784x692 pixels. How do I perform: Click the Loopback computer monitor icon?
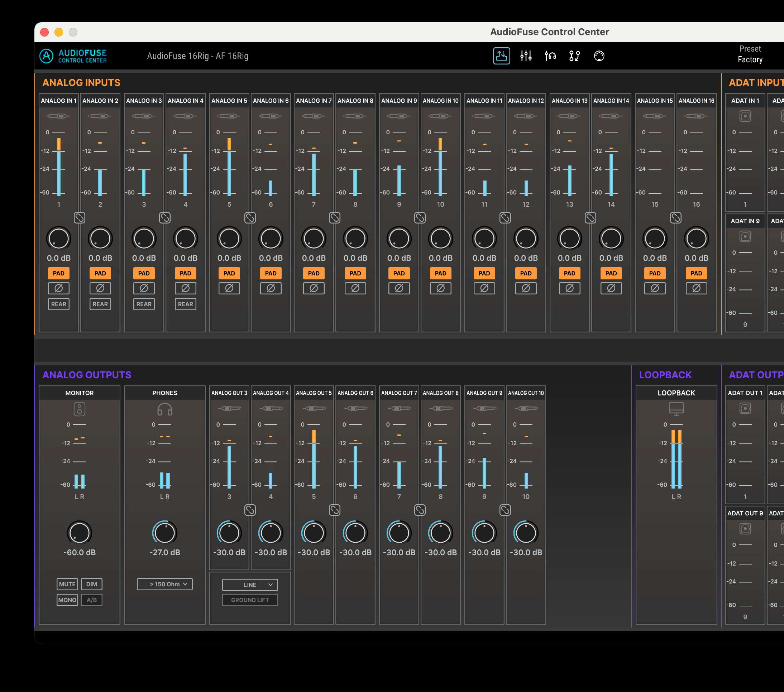coord(676,409)
